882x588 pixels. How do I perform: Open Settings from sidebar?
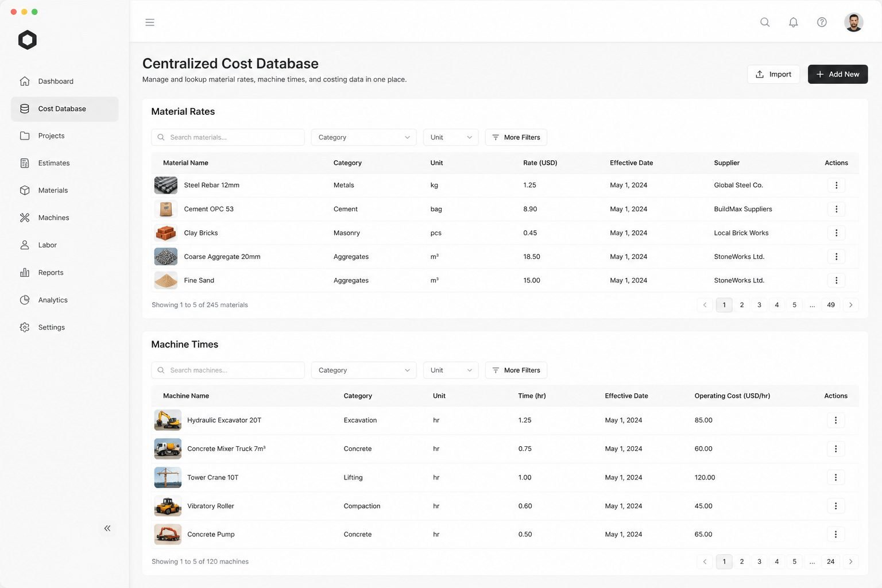[65, 327]
